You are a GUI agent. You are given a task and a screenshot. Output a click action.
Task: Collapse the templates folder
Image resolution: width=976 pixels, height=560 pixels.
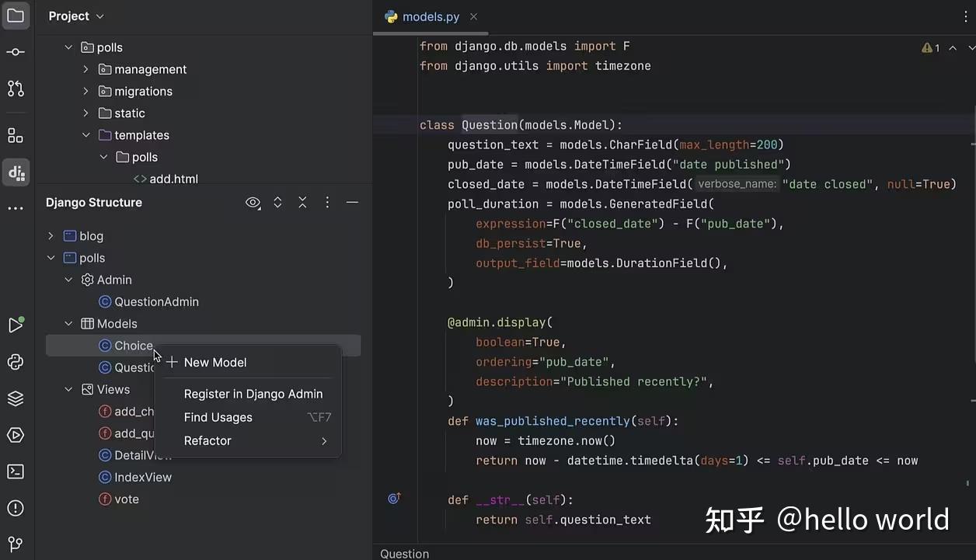86,134
